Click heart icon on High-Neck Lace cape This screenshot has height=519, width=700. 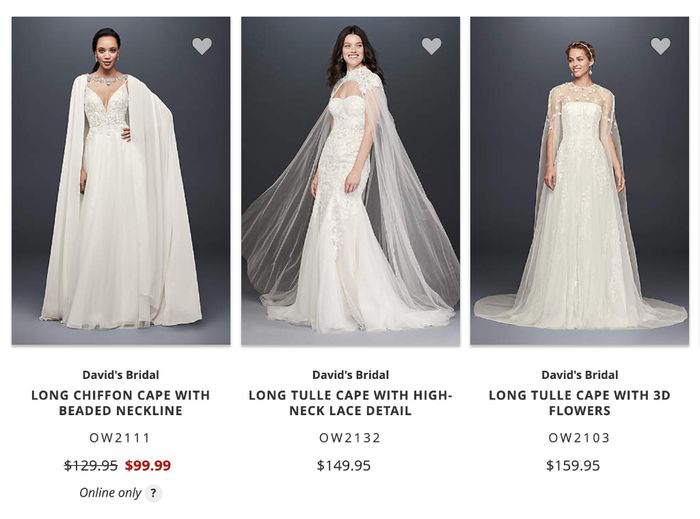(x=431, y=46)
